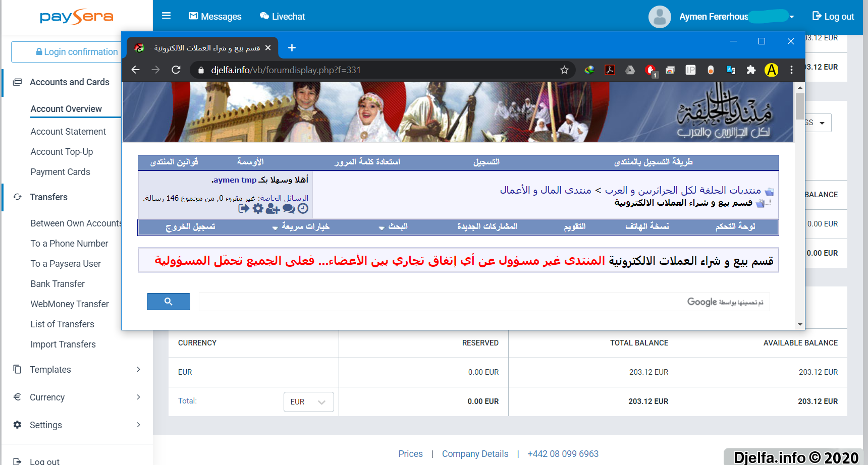Open Bank Transfer
Viewport: 868px width, 465px height.
click(58, 284)
